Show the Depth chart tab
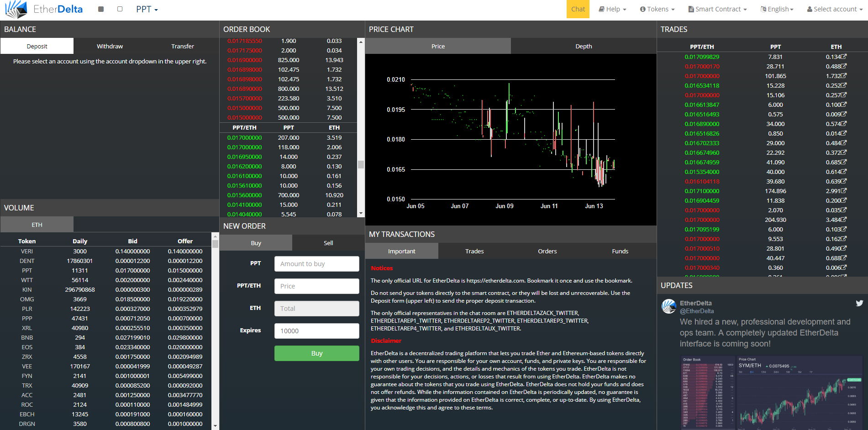Viewport: 868px width, 430px height. pos(584,46)
